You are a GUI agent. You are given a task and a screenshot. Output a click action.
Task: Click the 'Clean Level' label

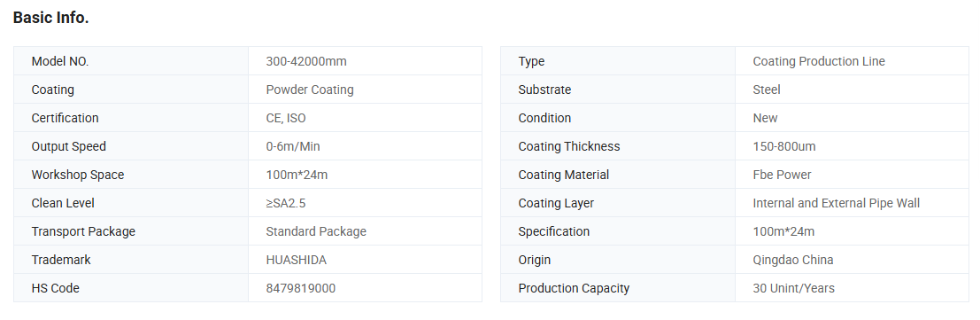(x=63, y=203)
